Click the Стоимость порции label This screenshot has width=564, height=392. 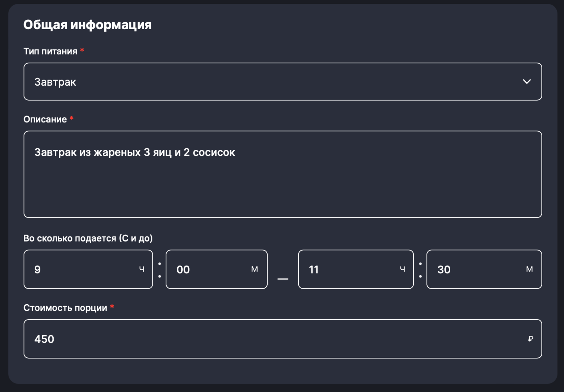tap(65, 308)
